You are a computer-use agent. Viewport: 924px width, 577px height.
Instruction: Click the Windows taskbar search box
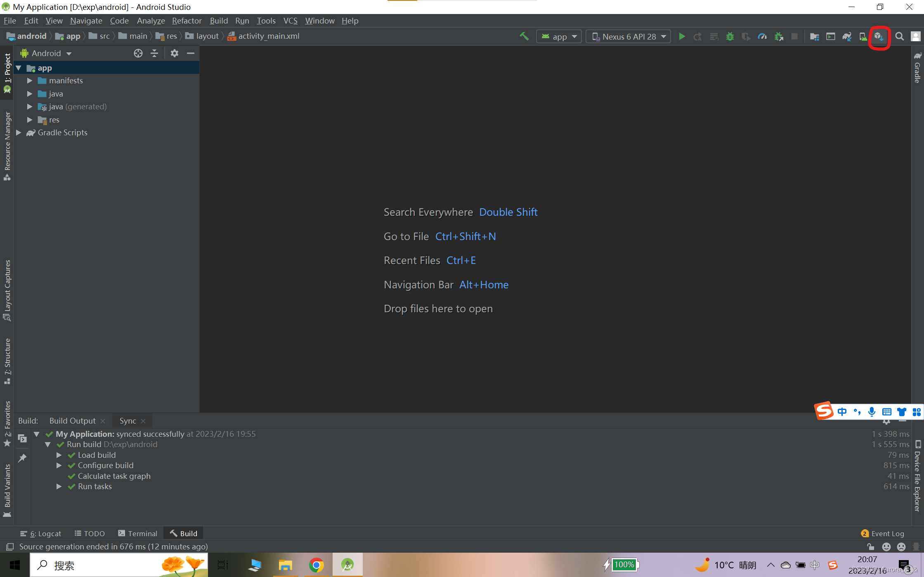99,565
